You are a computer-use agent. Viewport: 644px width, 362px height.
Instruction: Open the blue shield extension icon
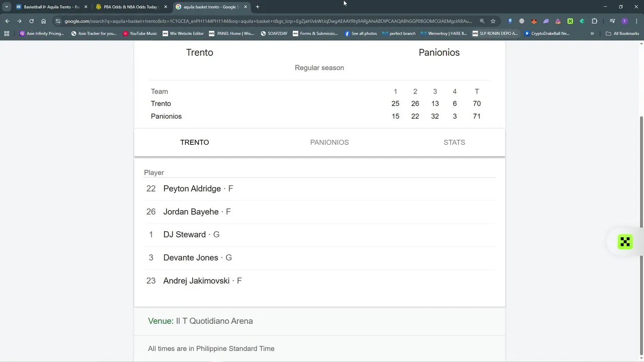tap(510, 21)
